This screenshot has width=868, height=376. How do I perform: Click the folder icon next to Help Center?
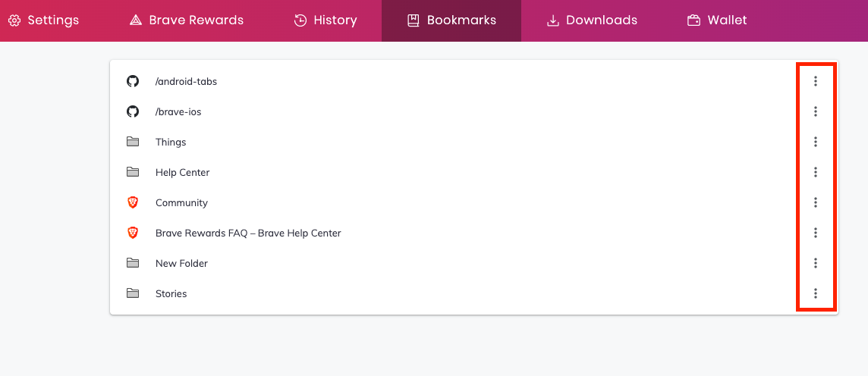(x=132, y=173)
